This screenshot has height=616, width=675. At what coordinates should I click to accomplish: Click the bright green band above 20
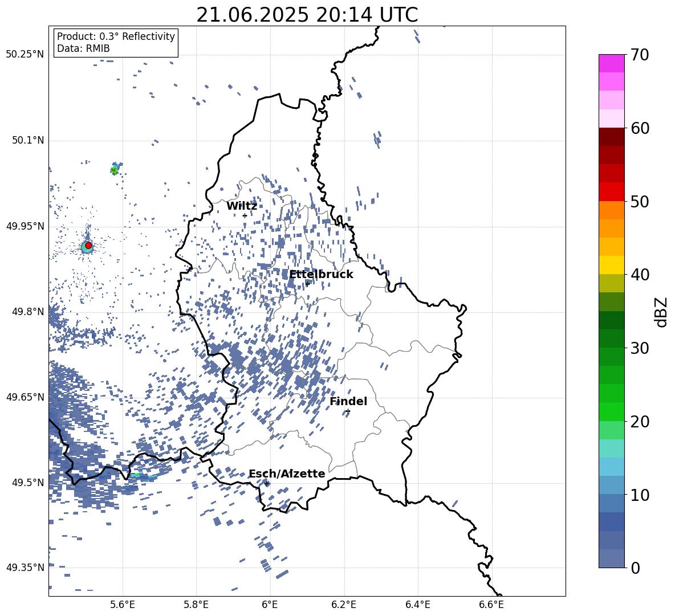point(611,411)
